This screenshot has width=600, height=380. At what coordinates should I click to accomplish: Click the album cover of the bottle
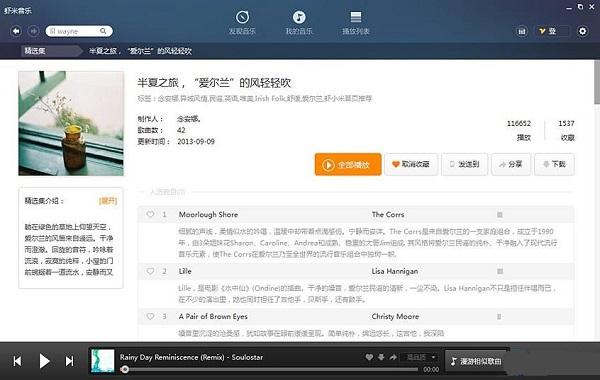[x=71, y=123]
